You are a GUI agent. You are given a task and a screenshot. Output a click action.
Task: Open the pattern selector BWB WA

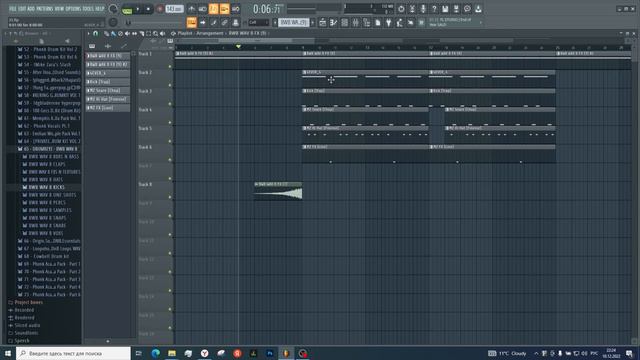(x=293, y=22)
